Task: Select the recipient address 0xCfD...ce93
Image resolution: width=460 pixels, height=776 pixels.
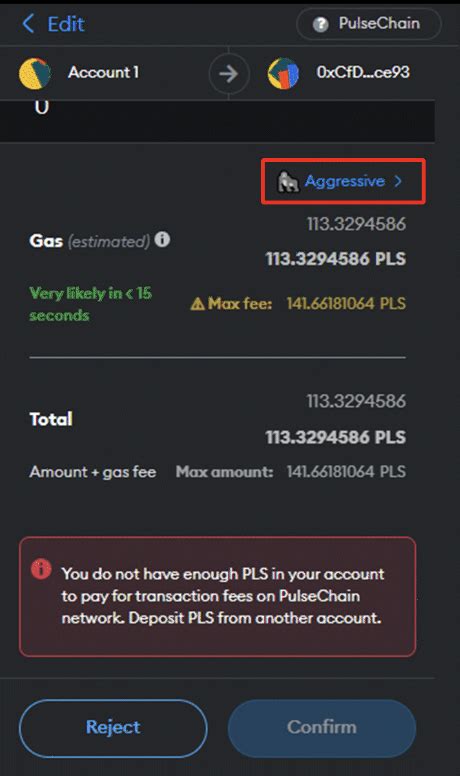Action: point(363,72)
